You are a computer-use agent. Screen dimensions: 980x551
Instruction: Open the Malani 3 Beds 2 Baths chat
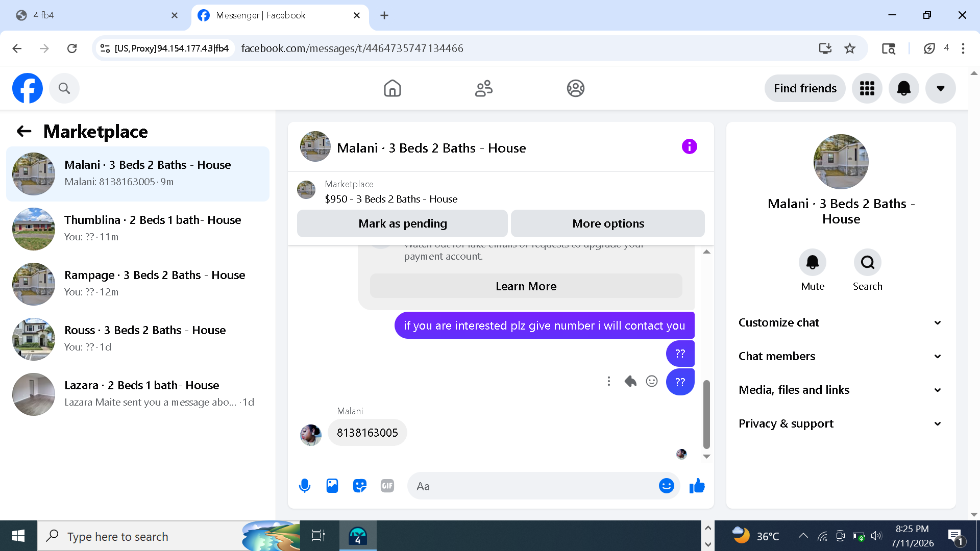(x=138, y=174)
